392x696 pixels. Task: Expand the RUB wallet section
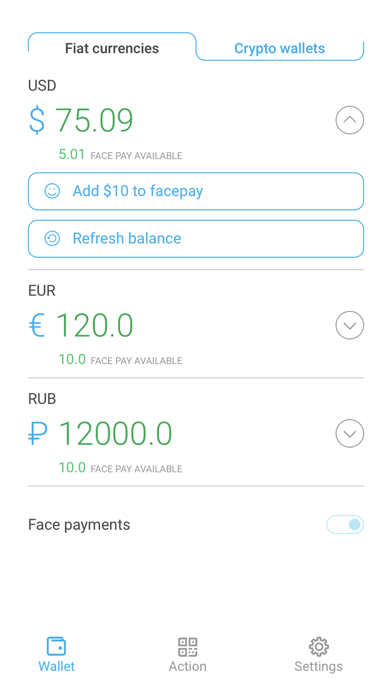[x=350, y=433]
